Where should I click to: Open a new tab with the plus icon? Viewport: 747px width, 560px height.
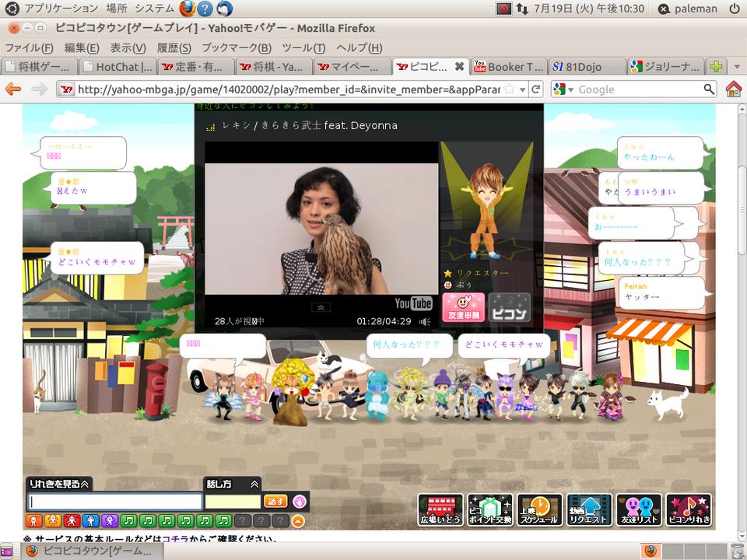pos(716,67)
